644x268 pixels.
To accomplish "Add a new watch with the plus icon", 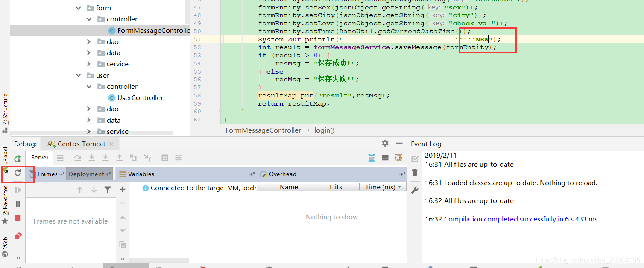I will pos(123,189).
